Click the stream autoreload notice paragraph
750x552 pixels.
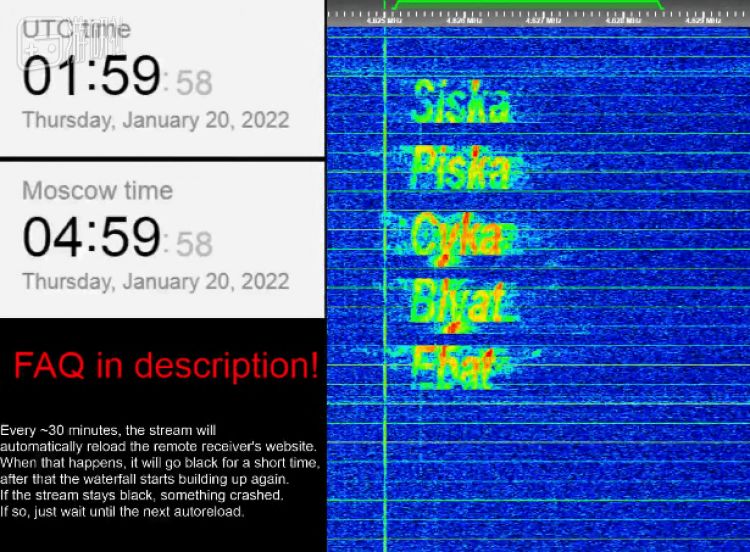click(160, 471)
